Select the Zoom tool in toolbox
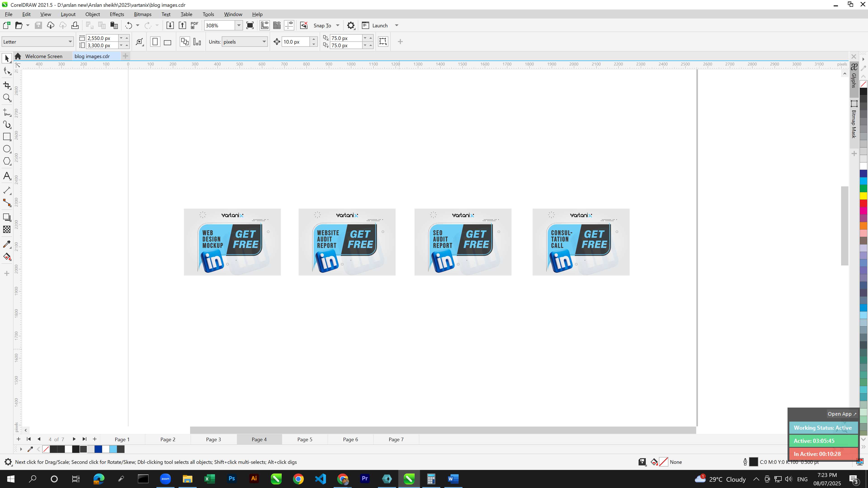 point(7,98)
